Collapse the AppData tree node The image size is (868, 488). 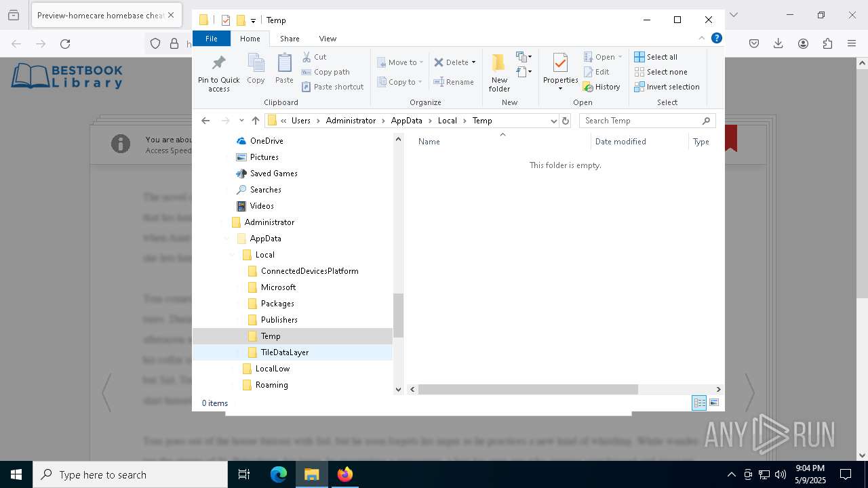(x=226, y=239)
